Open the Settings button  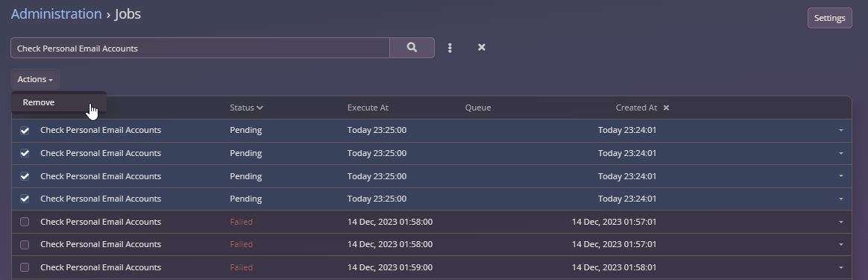(x=829, y=18)
